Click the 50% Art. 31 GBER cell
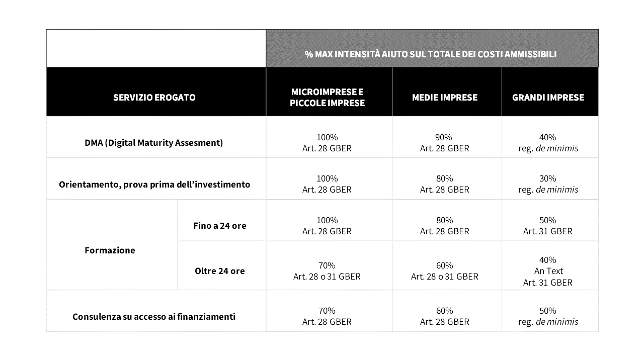This screenshot has height=362, width=644. point(548,226)
